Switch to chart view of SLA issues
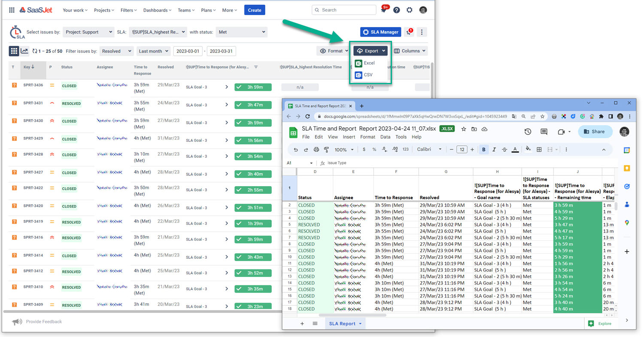The image size is (644, 337). tap(24, 51)
